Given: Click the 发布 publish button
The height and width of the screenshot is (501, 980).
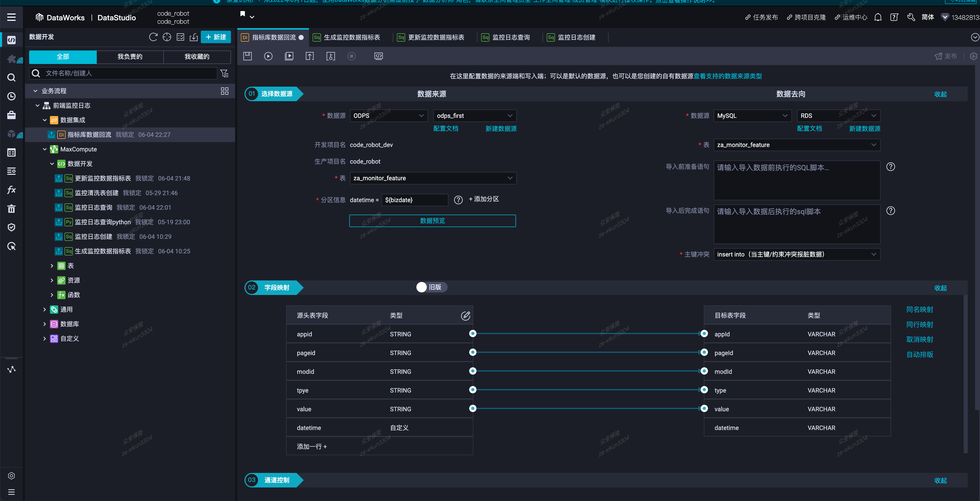Looking at the screenshot, I should (946, 56).
